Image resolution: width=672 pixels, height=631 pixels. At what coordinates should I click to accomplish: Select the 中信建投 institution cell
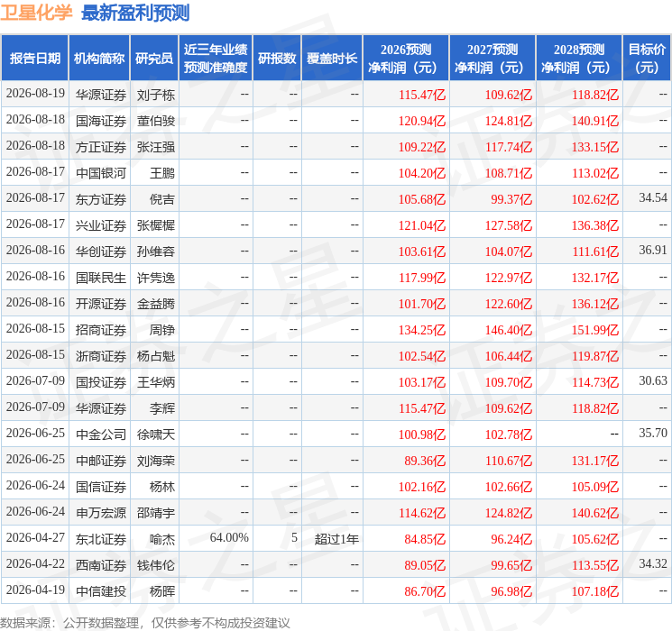101,591
